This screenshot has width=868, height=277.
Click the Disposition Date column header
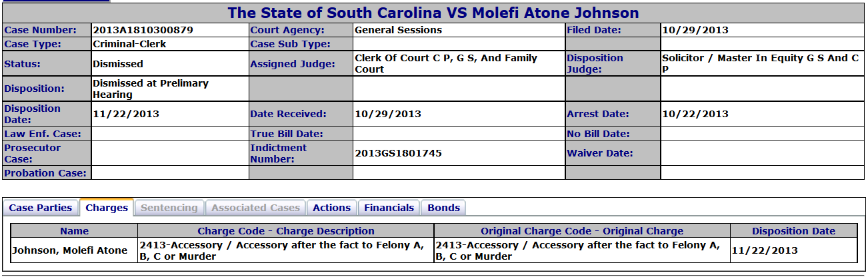(x=793, y=231)
